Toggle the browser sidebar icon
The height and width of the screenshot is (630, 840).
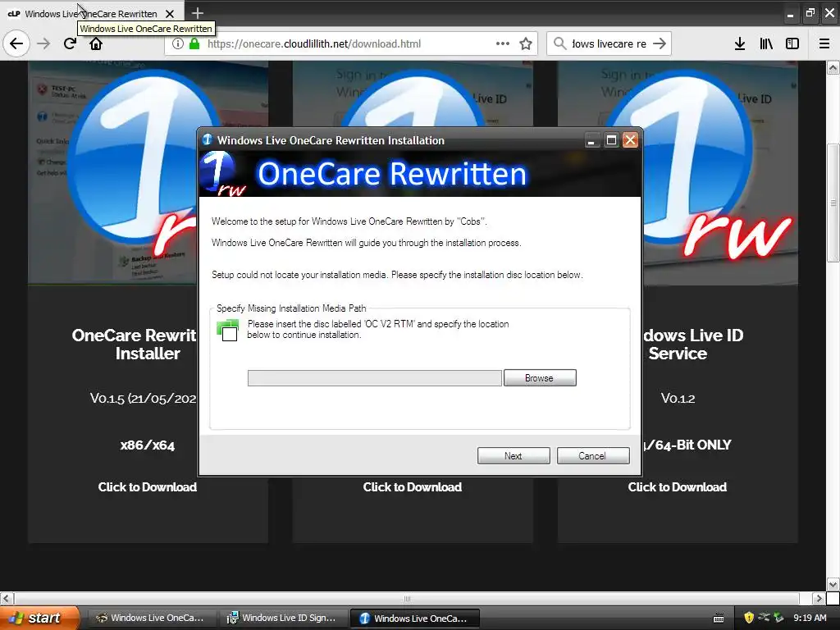(792, 43)
